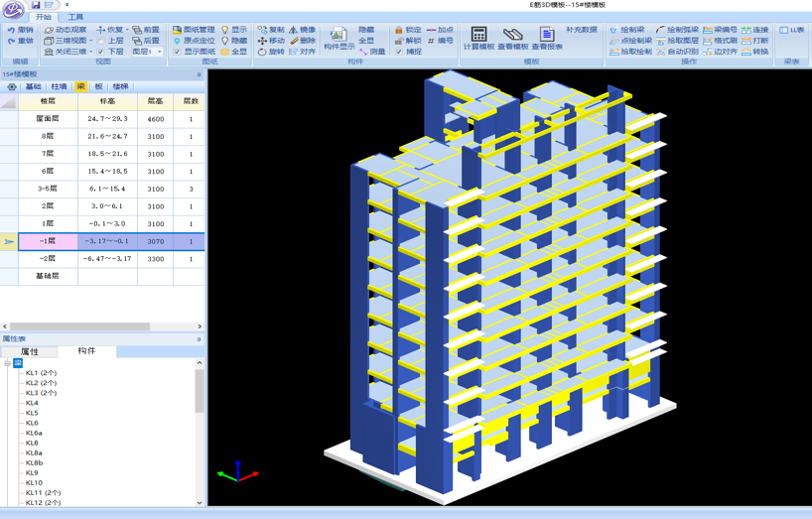Screen dimensions: 812x519
Task: Switch to the 工具 ribbon tab
Action: (75, 17)
